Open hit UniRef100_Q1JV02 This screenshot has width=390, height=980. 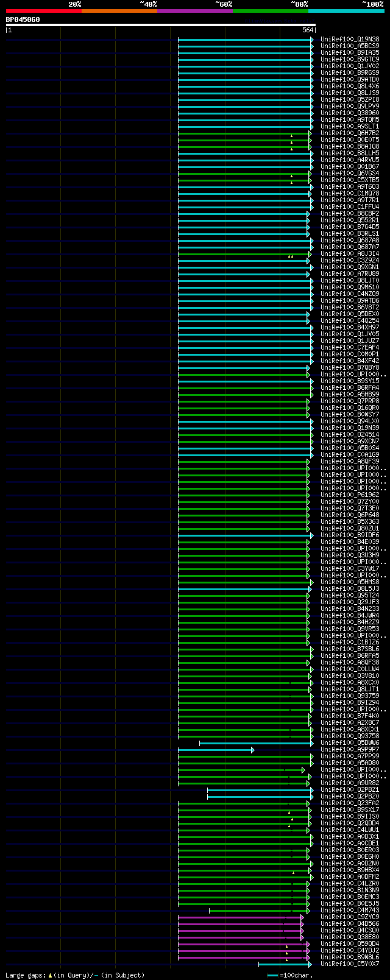(350, 66)
